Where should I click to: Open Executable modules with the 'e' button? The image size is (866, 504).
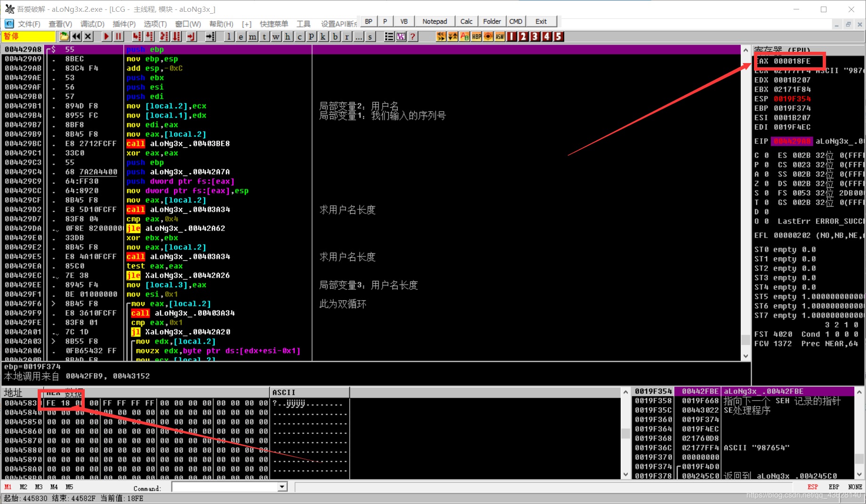pos(241,37)
